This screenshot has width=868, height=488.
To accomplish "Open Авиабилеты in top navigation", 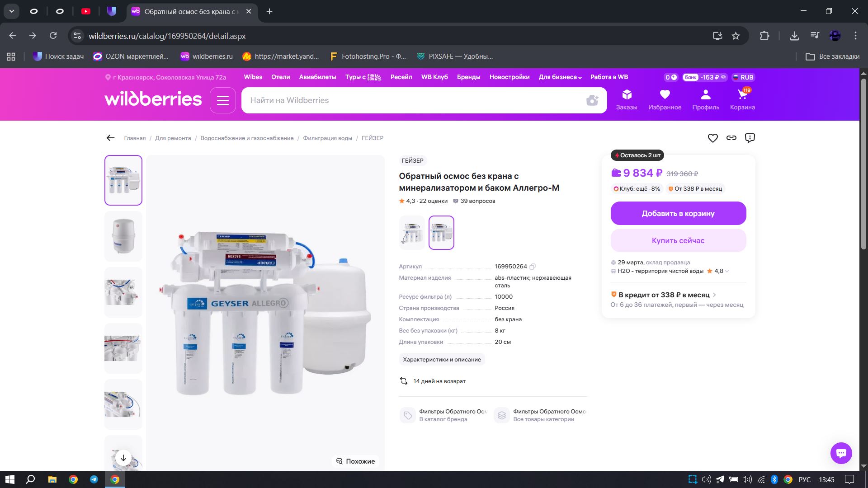I will [x=317, y=77].
